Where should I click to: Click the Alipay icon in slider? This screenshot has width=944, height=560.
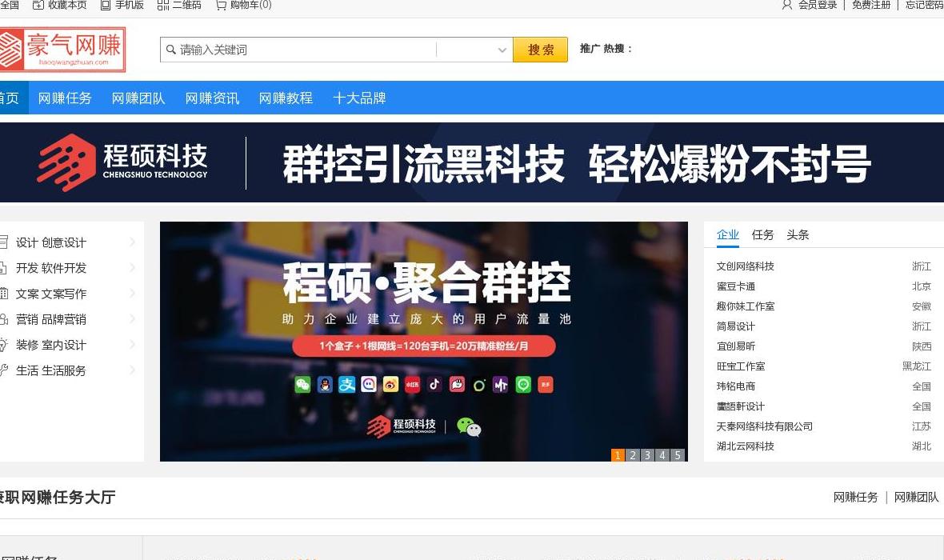pos(346,384)
